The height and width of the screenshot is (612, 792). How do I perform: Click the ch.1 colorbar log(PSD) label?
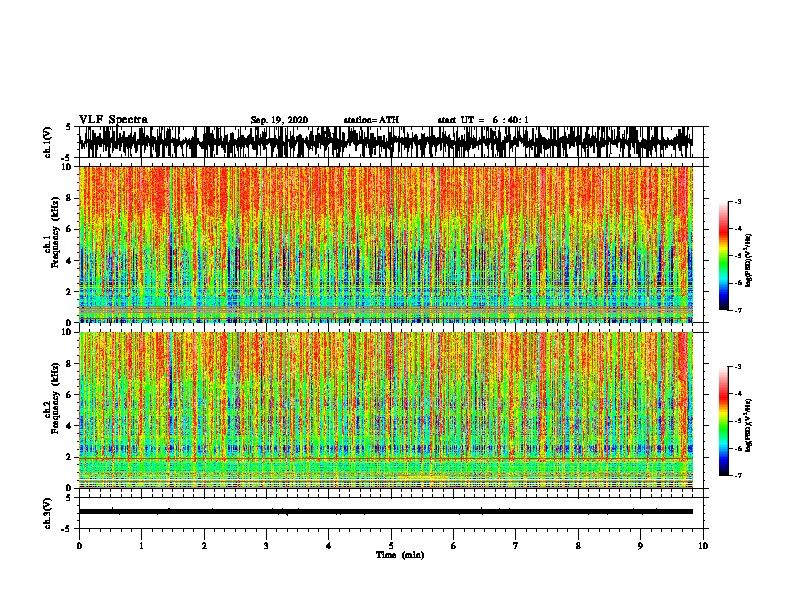[x=748, y=260]
